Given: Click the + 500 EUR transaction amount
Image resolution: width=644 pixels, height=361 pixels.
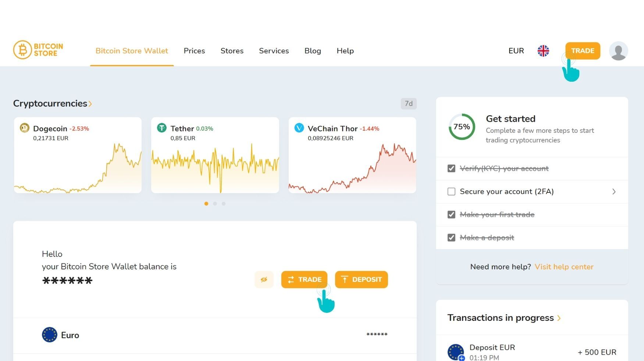Looking at the screenshot, I should point(597,353).
